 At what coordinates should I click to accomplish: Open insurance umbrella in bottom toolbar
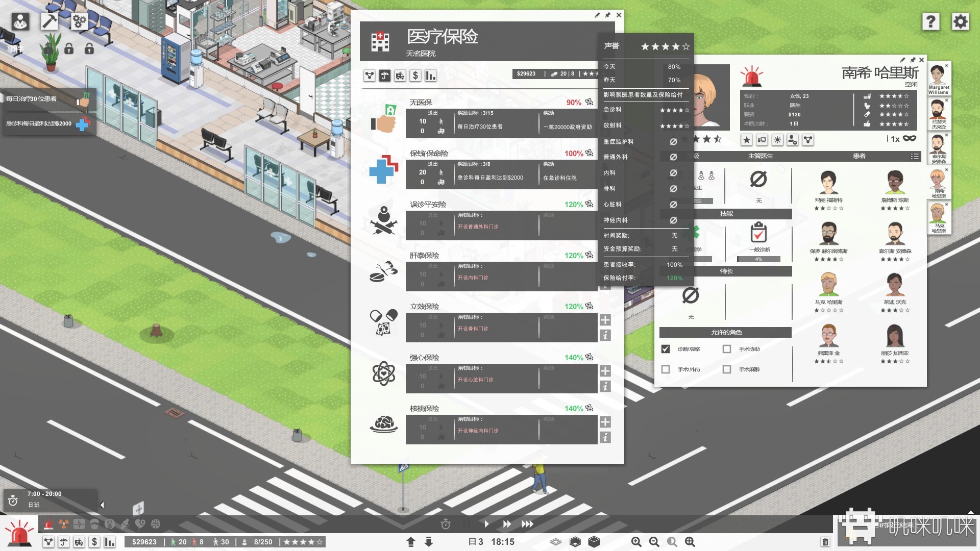coord(64,542)
